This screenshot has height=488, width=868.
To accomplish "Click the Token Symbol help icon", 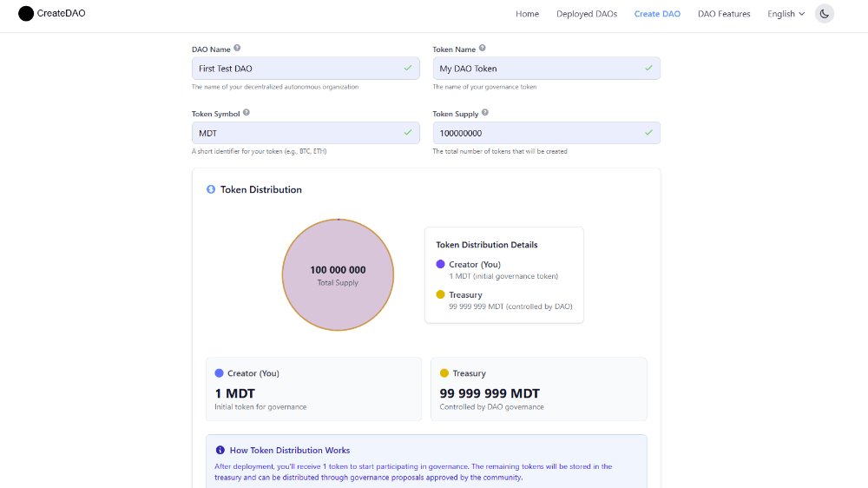I will [247, 112].
